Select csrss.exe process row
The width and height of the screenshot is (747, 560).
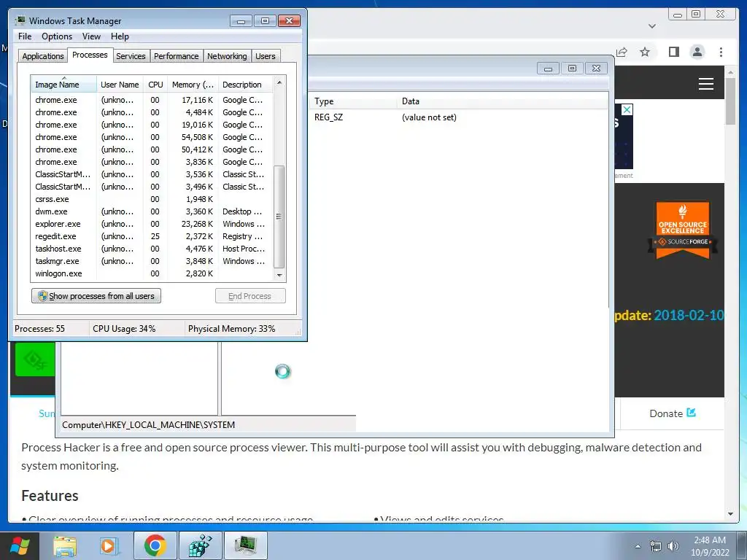(x=152, y=199)
